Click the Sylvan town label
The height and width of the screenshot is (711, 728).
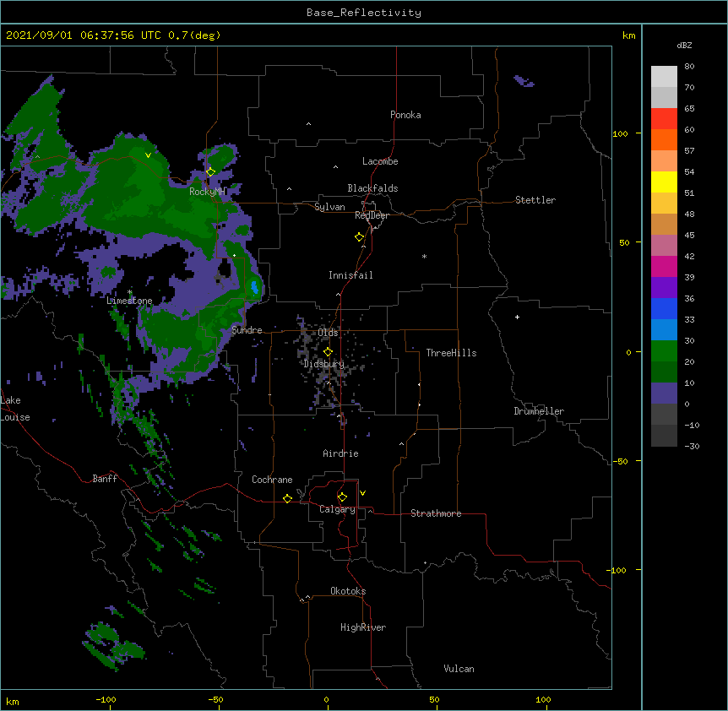click(x=329, y=207)
